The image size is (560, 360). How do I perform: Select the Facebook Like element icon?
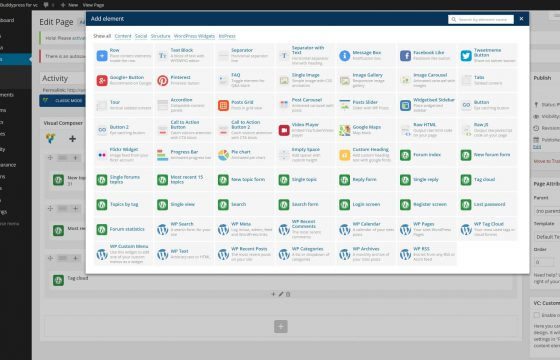[x=405, y=56]
